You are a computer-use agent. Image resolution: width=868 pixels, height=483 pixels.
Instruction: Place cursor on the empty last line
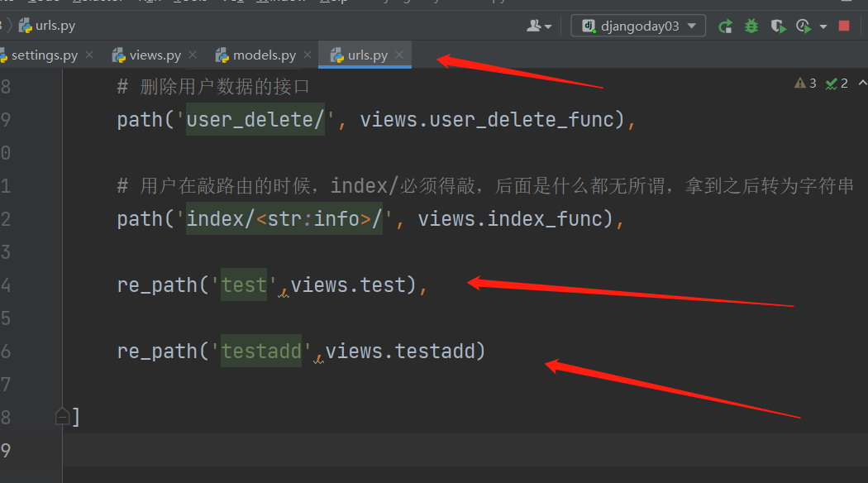[x=465, y=450]
